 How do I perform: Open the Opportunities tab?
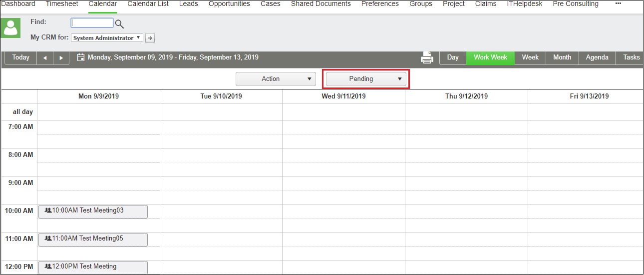pyautogui.click(x=229, y=4)
